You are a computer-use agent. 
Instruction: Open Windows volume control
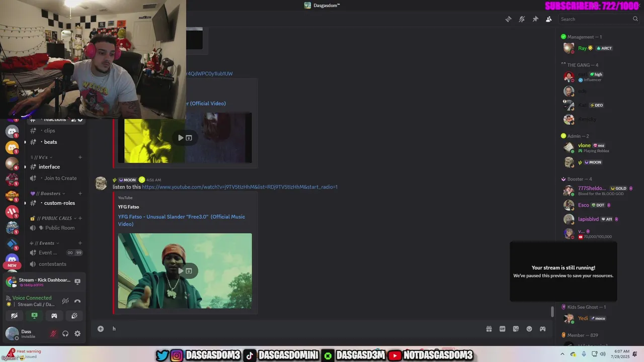[x=603, y=354]
